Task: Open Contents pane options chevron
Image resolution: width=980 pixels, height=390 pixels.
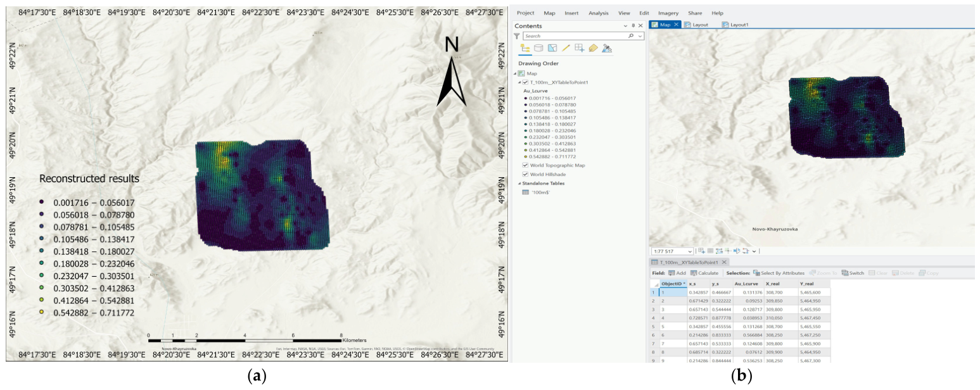Action: [x=627, y=25]
